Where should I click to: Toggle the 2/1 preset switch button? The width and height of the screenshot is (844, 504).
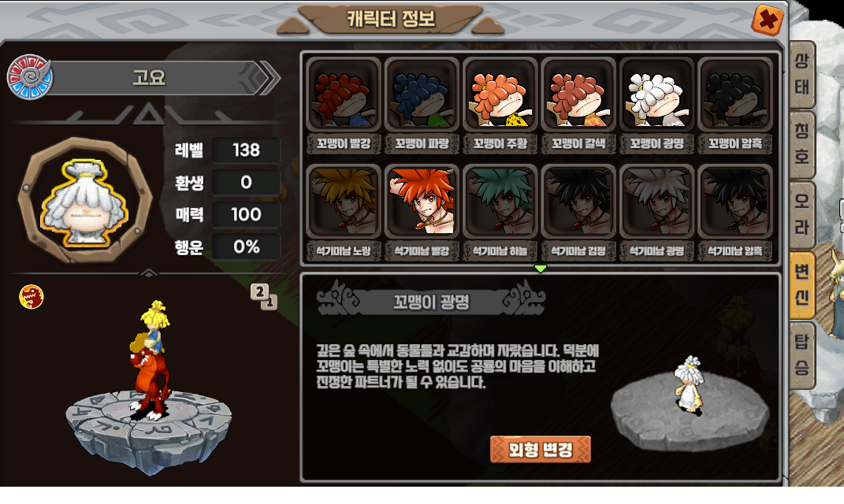264,297
